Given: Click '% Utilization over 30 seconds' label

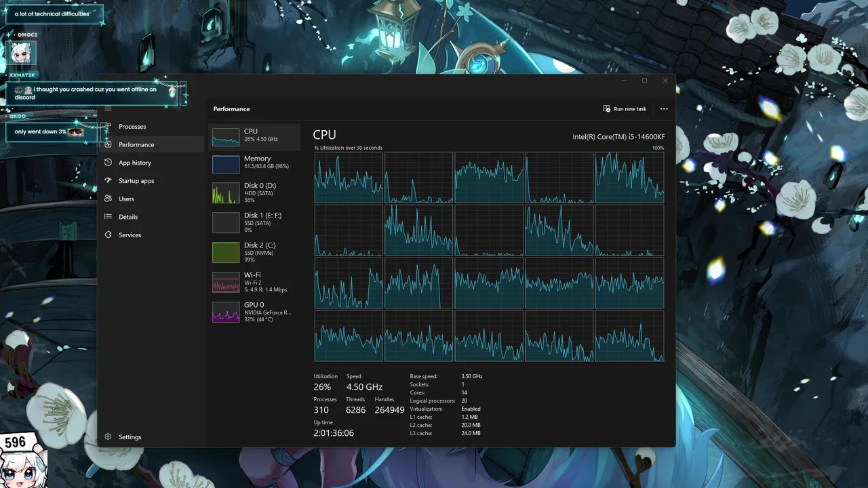Looking at the screenshot, I should (x=349, y=148).
